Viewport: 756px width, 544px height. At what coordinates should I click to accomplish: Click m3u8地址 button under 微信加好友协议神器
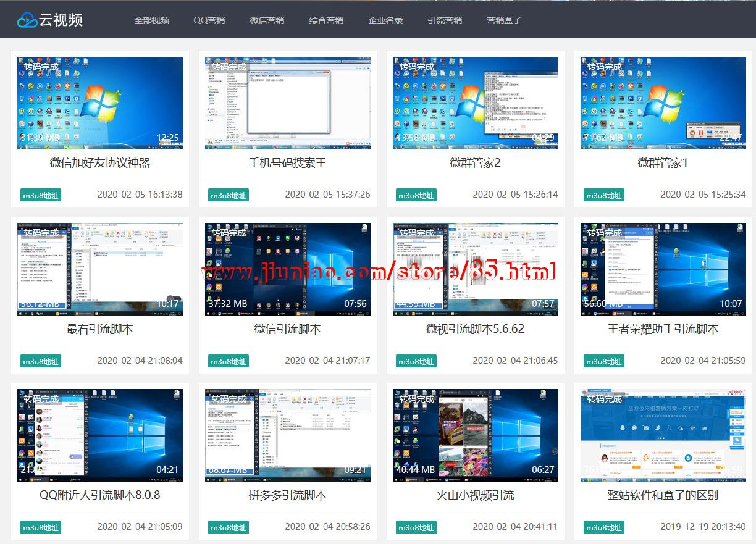tap(41, 195)
